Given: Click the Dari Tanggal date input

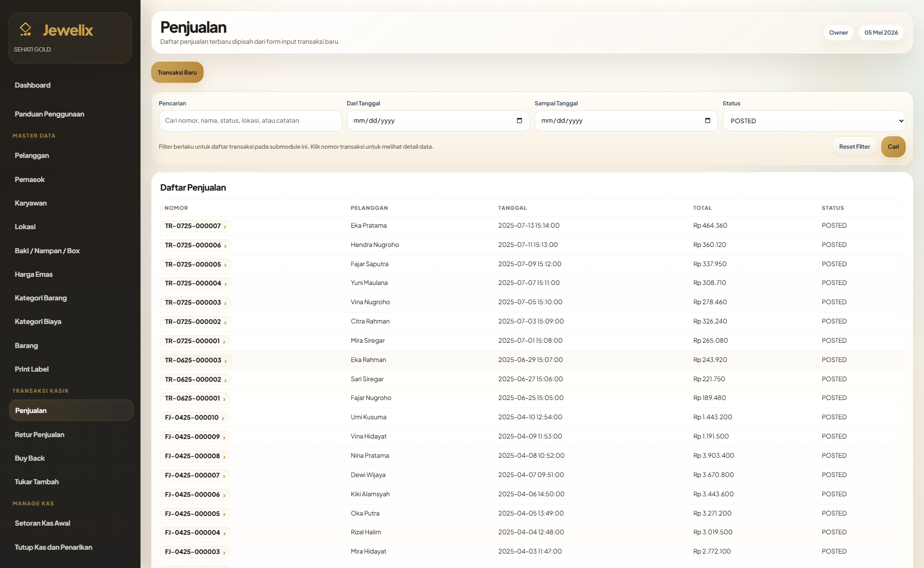Looking at the screenshot, I should click(x=438, y=121).
